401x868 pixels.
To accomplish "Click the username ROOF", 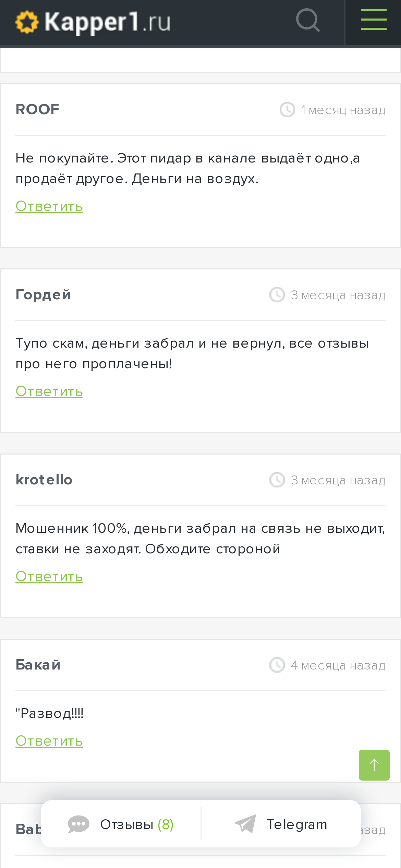I will [x=37, y=109].
